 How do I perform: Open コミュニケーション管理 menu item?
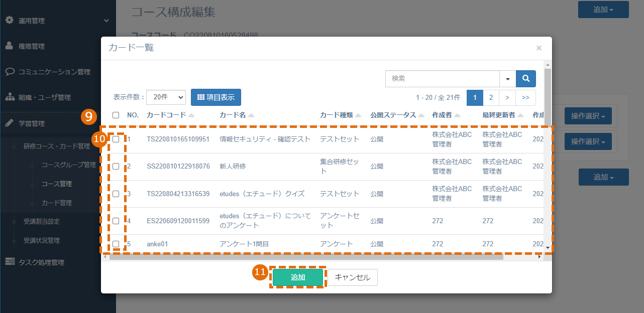[x=54, y=72]
